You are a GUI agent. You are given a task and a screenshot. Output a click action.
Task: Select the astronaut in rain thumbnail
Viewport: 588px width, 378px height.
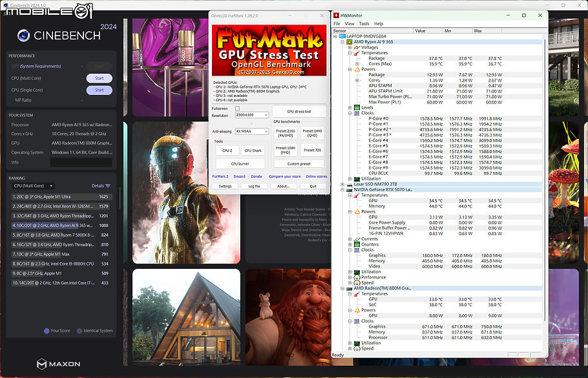point(186,193)
